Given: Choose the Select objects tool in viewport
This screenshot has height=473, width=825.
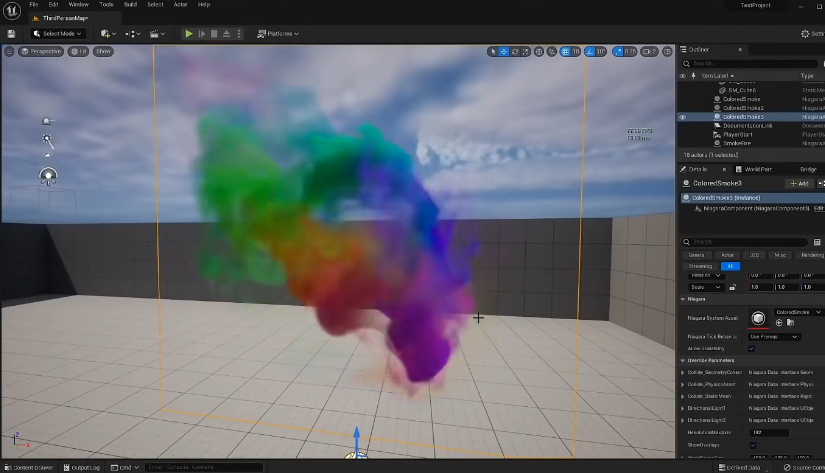Looking at the screenshot, I should coord(492,51).
